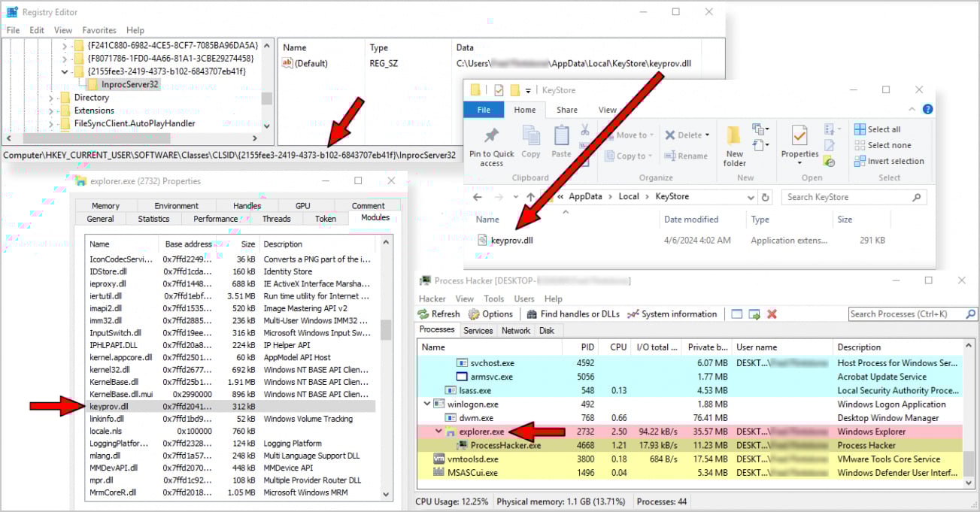Select the vmtoolsd.exe process row
980x512 pixels.
690,459
